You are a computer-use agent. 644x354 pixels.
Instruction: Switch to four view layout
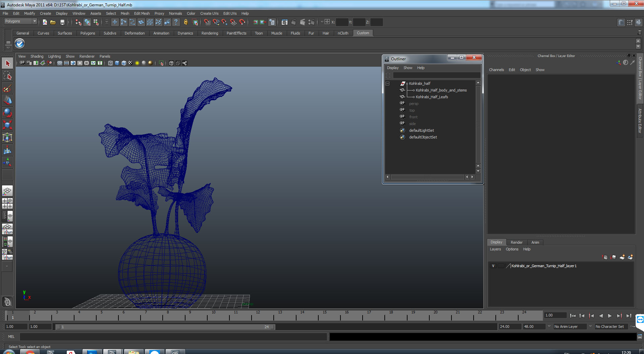pos(7,203)
